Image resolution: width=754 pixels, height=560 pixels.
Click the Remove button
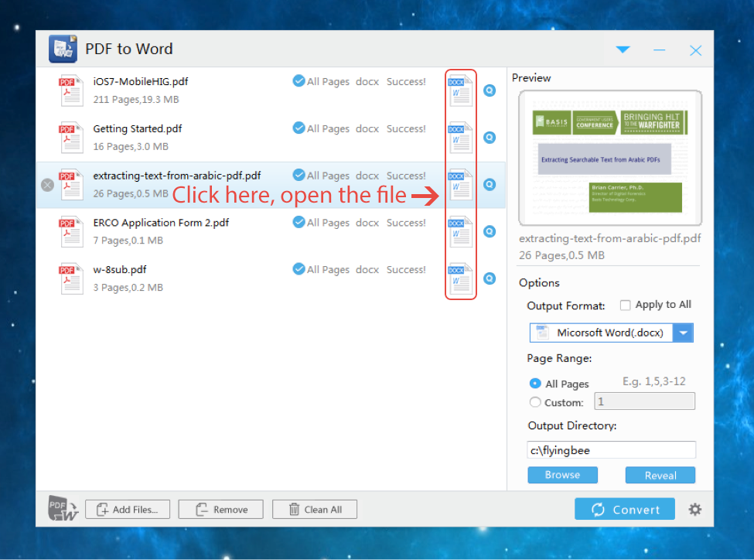[x=220, y=510]
